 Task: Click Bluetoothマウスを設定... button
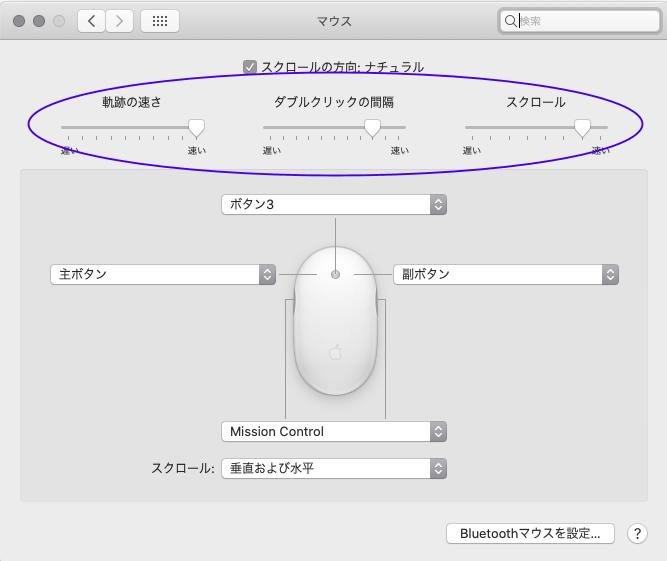pos(530,533)
